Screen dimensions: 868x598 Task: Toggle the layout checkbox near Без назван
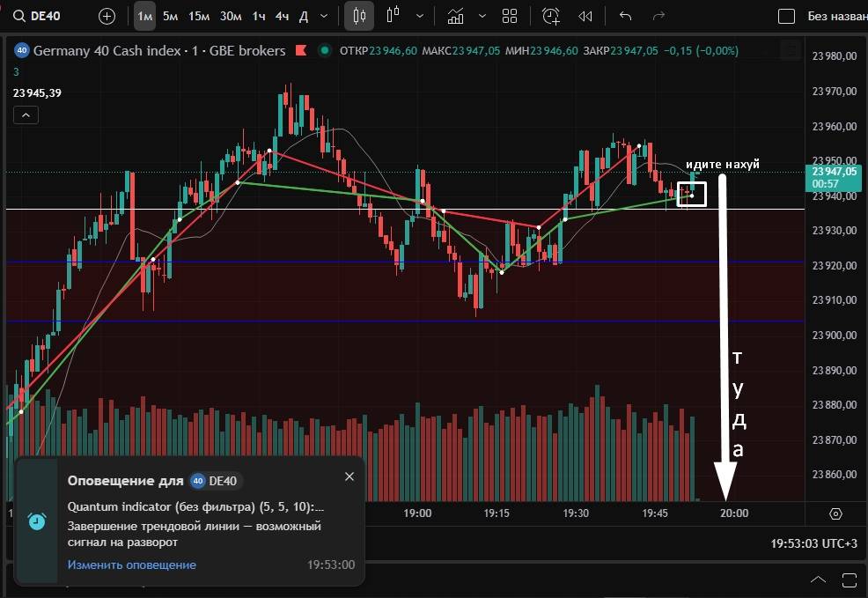(787, 16)
